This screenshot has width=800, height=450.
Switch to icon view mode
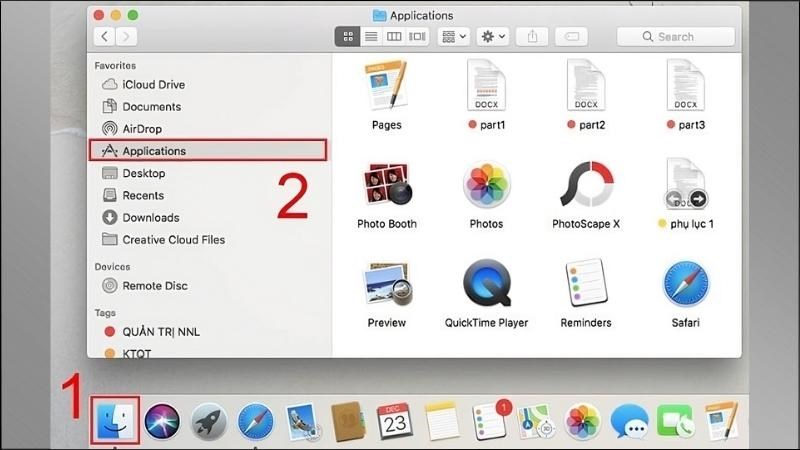(x=348, y=37)
